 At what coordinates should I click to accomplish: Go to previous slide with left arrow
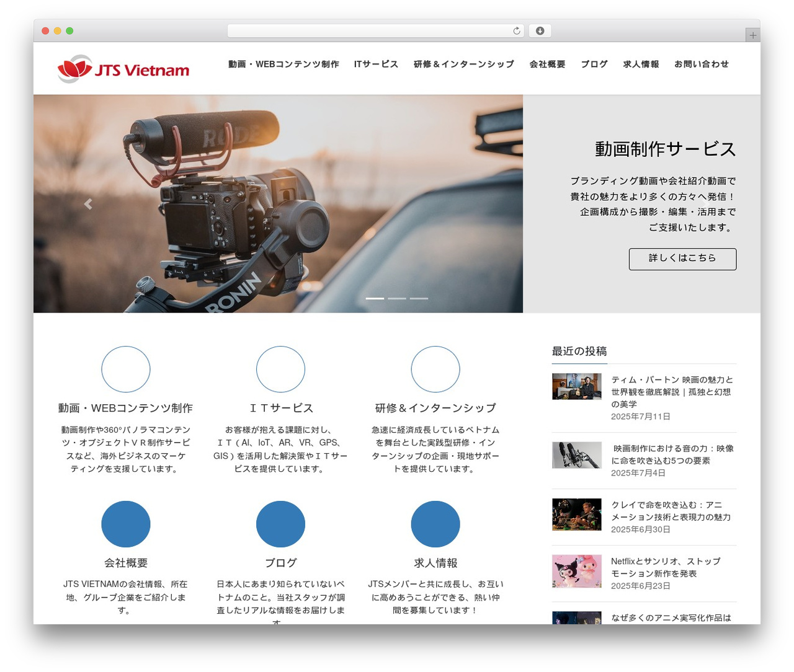click(x=88, y=204)
